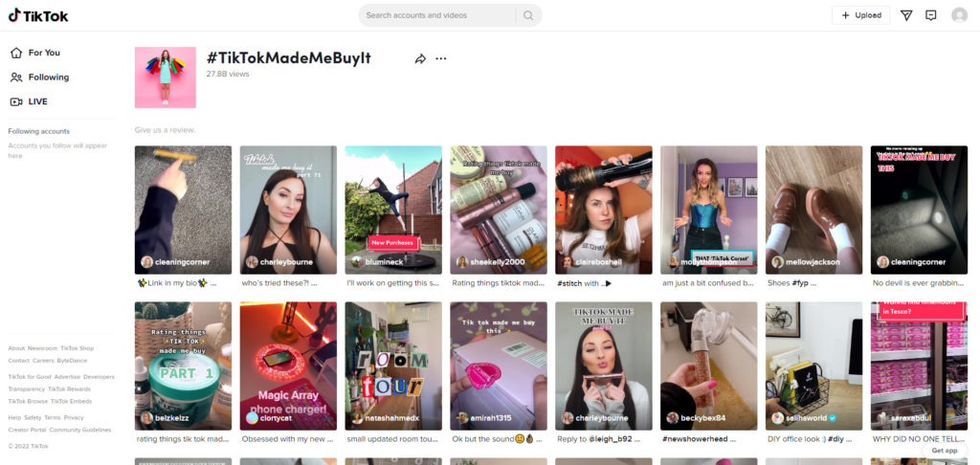Open claireboshell's hair tool video

pyautogui.click(x=603, y=210)
